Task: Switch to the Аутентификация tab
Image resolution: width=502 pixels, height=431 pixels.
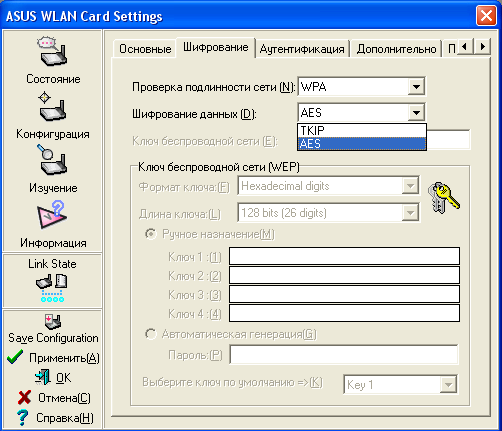Action: [x=302, y=49]
